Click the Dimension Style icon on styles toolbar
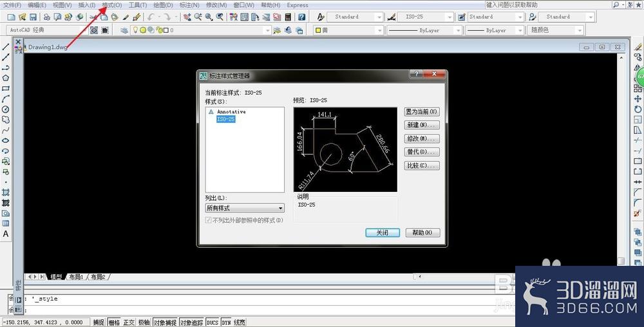 click(x=392, y=17)
